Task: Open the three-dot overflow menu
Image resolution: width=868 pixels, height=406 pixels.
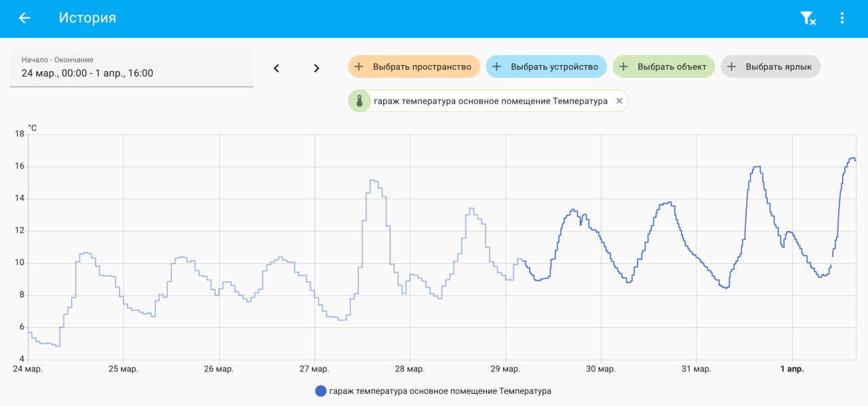Action: [x=842, y=18]
